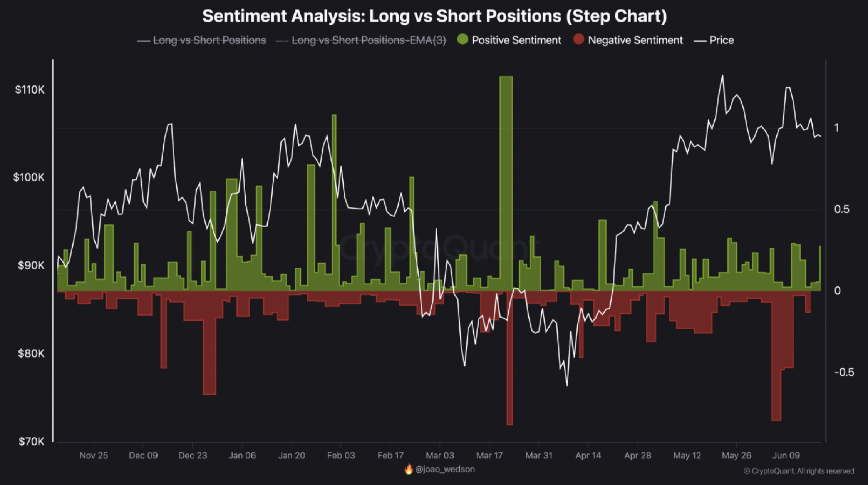Viewport: 868px width, 485px height.
Task: Enable the Long vs Short Positions-EMA(3) series
Action: click(x=361, y=40)
